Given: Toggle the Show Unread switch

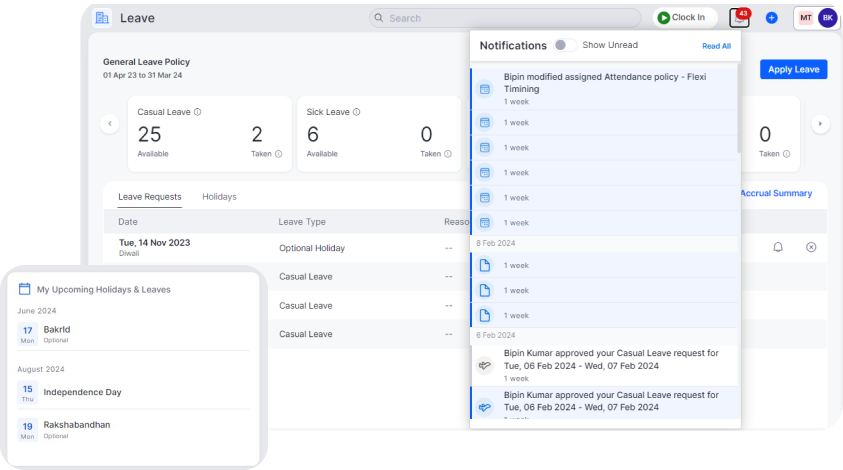Looking at the screenshot, I should (565, 45).
